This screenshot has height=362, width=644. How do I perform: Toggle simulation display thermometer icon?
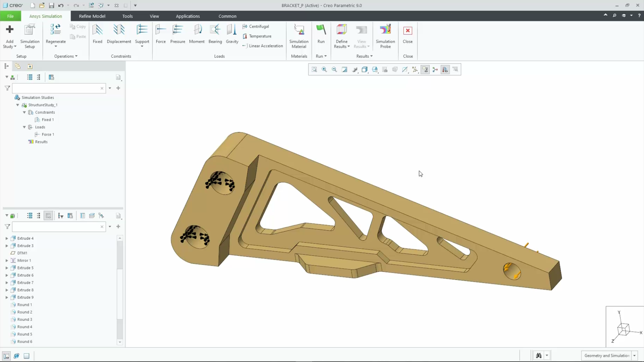click(445, 69)
